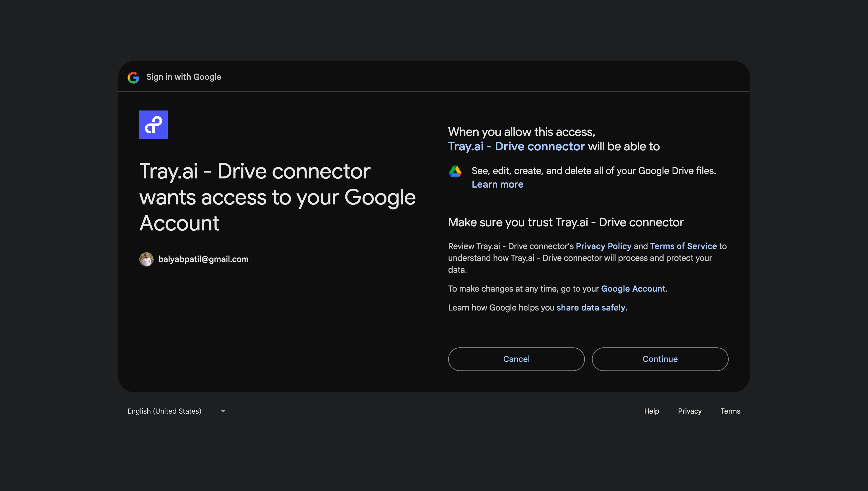
Task: Open share data safely link
Action: [x=591, y=308]
